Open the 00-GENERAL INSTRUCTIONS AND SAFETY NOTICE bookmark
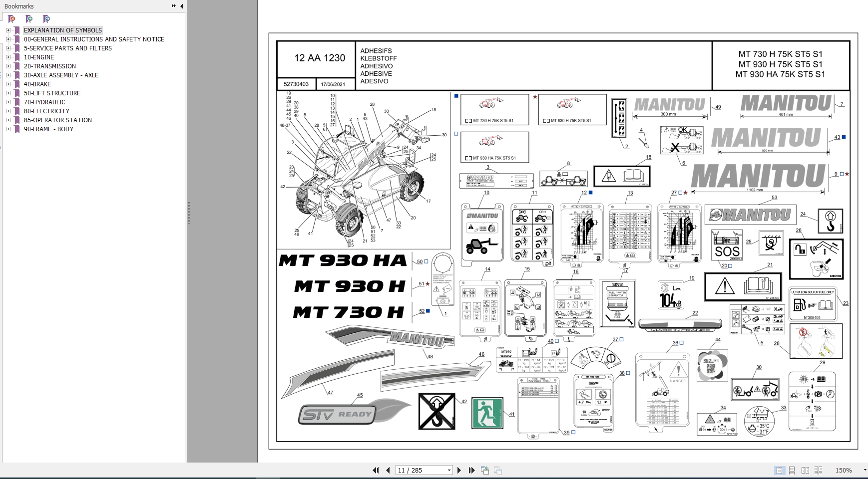The height and width of the screenshot is (479, 868). (x=94, y=39)
